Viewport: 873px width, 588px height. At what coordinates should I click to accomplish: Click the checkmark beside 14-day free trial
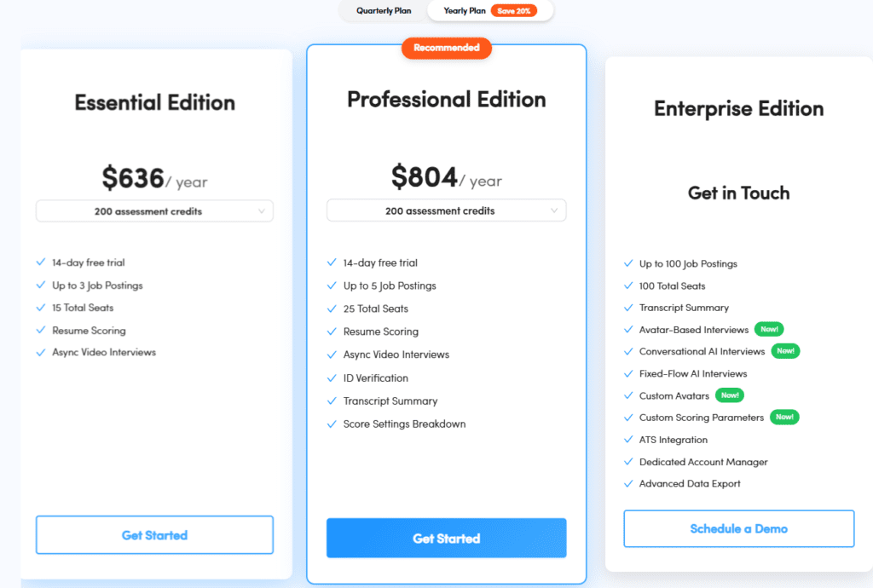[41, 263]
